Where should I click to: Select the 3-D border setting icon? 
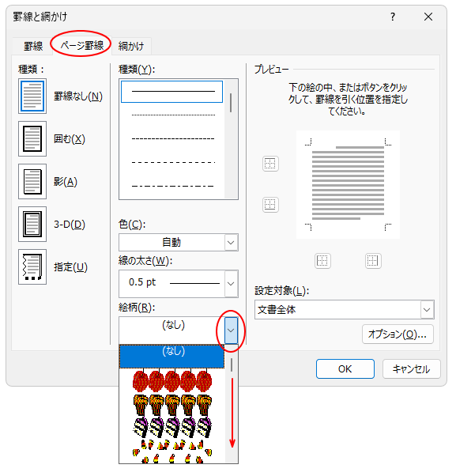click(32, 224)
